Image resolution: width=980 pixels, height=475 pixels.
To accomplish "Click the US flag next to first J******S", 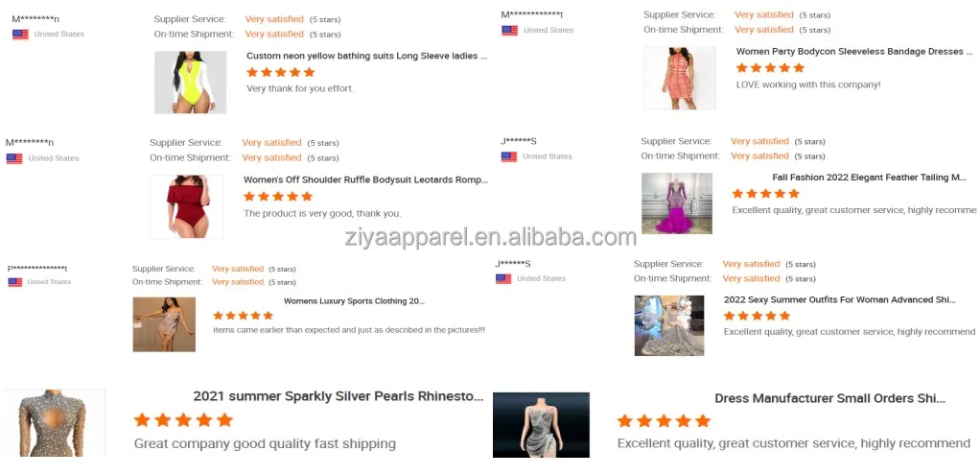I will click(509, 156).
